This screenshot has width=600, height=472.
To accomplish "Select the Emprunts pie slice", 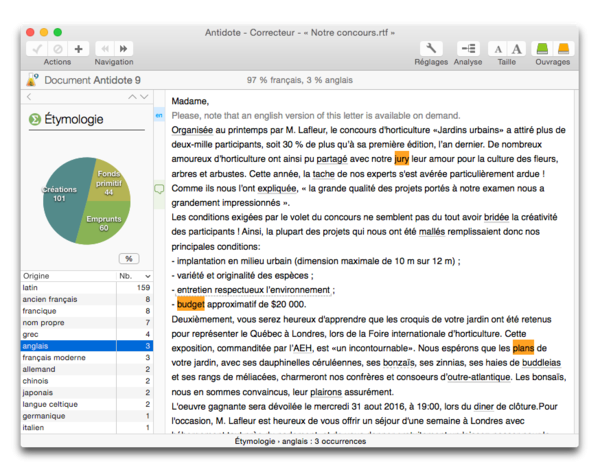I will coord(103,222).
